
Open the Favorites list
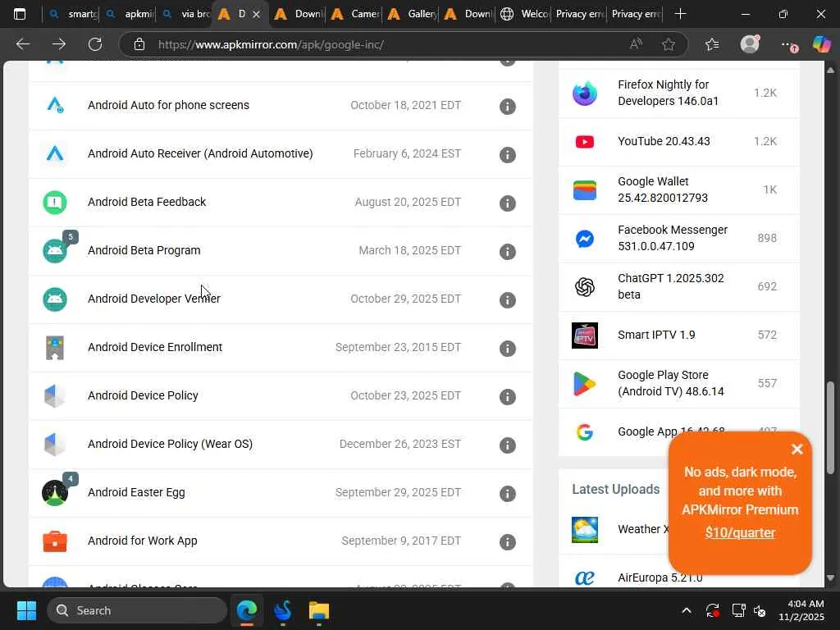tap(712, 44)
